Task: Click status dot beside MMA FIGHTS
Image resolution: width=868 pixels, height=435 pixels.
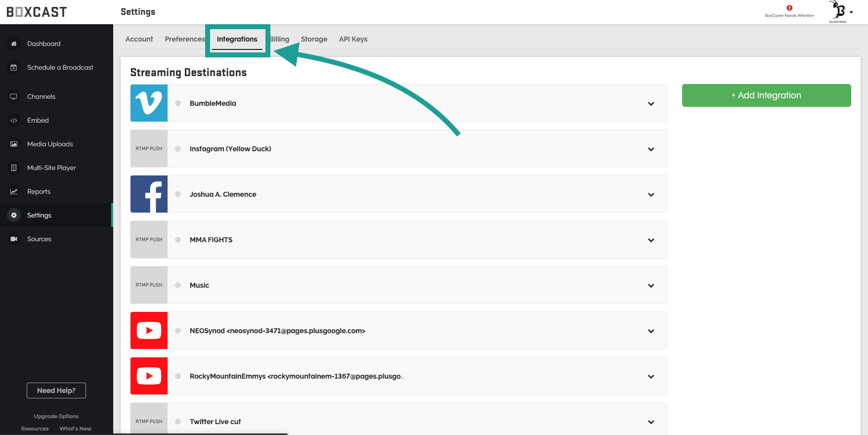Action: click(x=178, y=240)
